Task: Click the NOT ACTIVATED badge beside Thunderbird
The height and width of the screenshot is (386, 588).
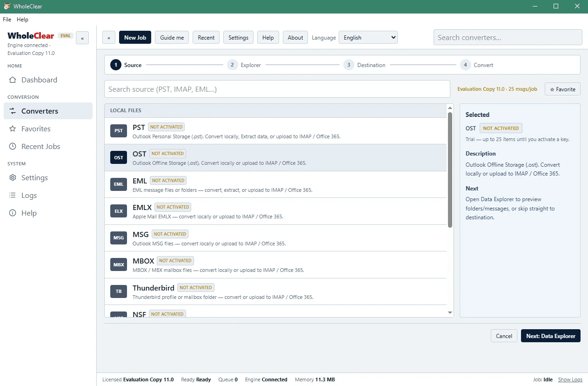Action: coord(195,288)
